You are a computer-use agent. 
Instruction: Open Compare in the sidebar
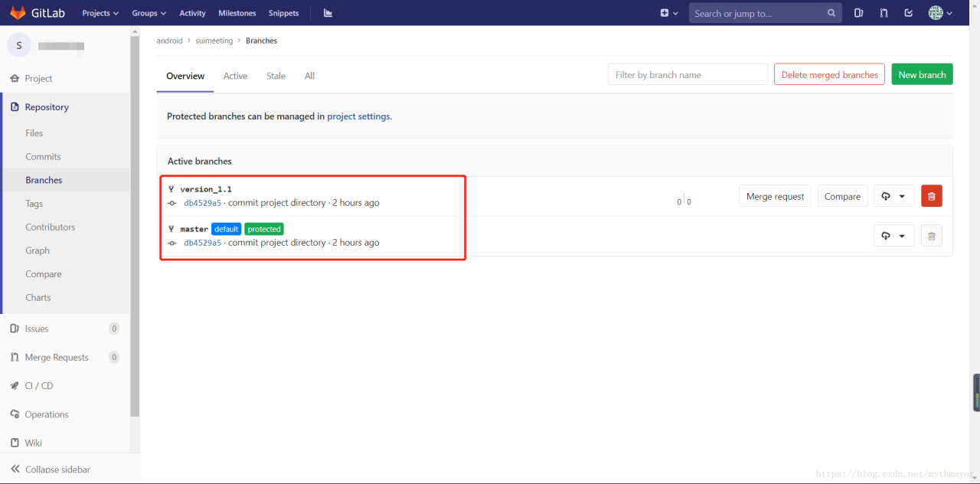pyautogui.click(x=44, y=274)
